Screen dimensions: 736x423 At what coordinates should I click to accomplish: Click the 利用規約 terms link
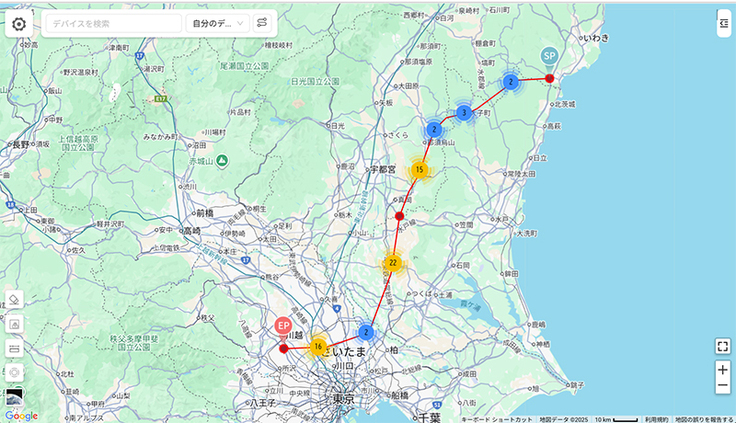[x=655, y=418]
